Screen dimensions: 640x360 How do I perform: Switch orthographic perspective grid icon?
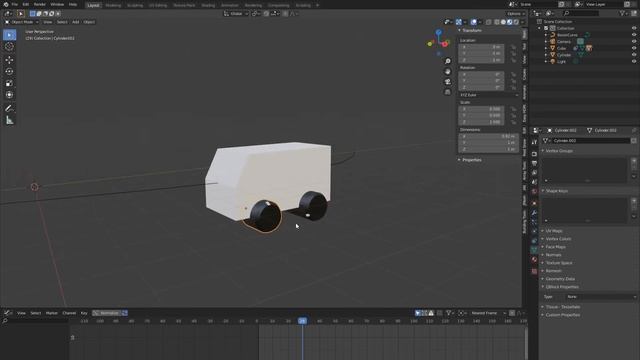coord(448,92)
